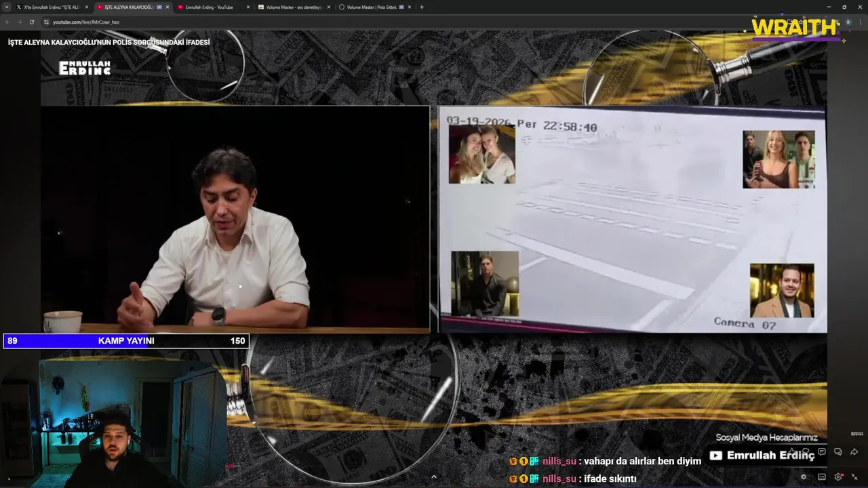The image size is (868, 488).
Task: Reload the YouTube page
Action: pyautogui.click(x=32, y=22)
